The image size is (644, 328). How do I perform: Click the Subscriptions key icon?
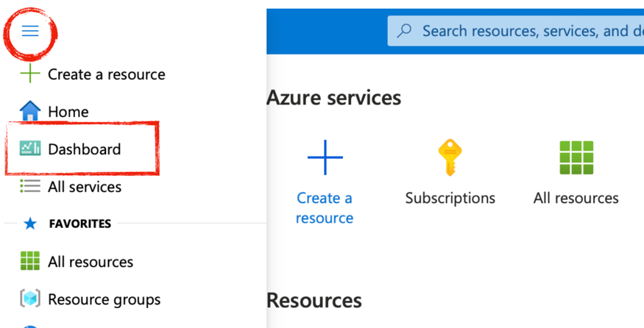(x=450, y=157)
